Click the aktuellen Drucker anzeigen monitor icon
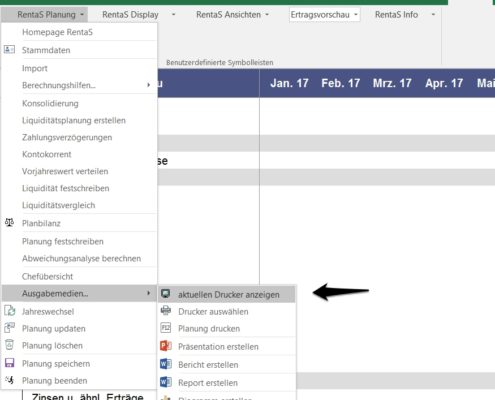 pos(166,294)
